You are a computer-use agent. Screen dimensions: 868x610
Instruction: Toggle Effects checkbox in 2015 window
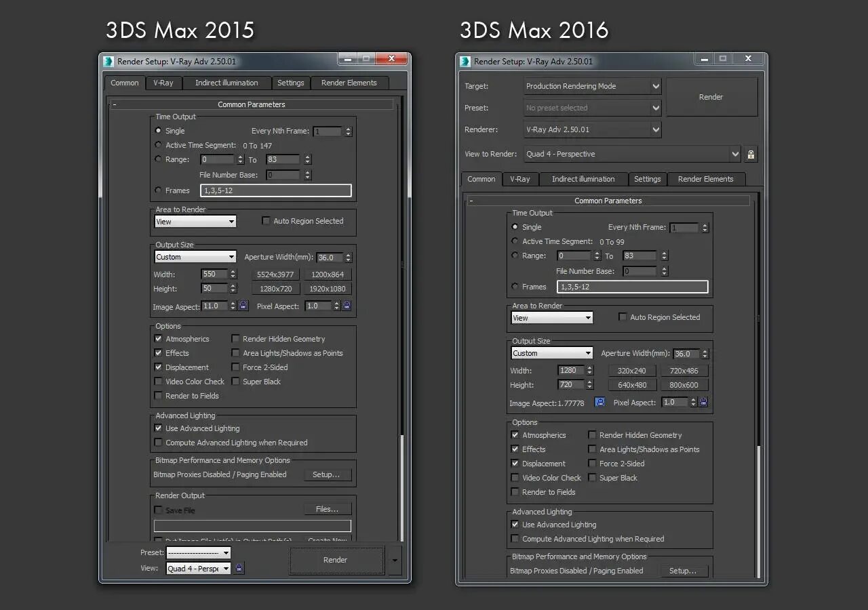tap(159, 353)
